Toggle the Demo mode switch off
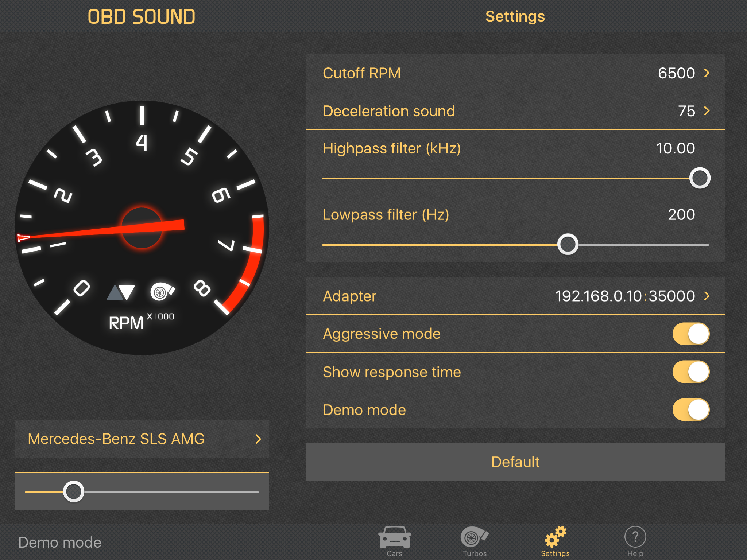 [690, 409]
